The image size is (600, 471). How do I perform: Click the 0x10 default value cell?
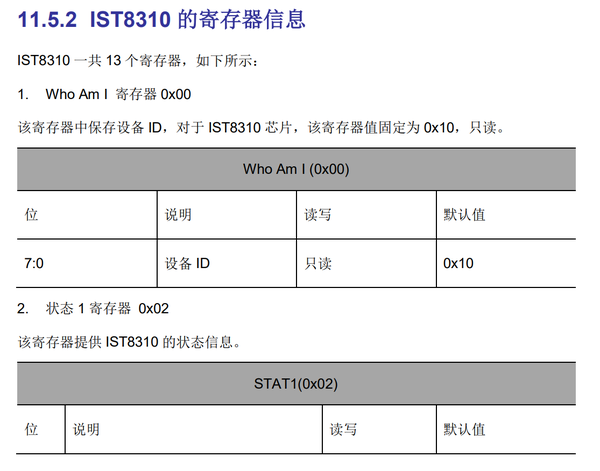pyautogui.click(x=458, y=264)
